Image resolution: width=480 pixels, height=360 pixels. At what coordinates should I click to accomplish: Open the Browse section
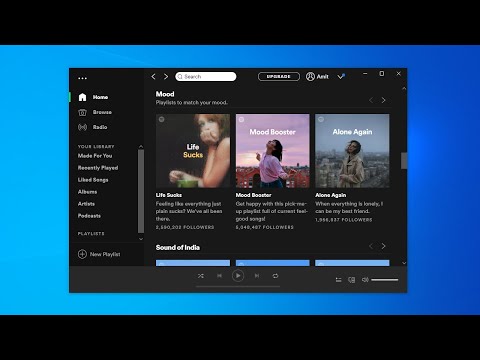click(102, 112)
